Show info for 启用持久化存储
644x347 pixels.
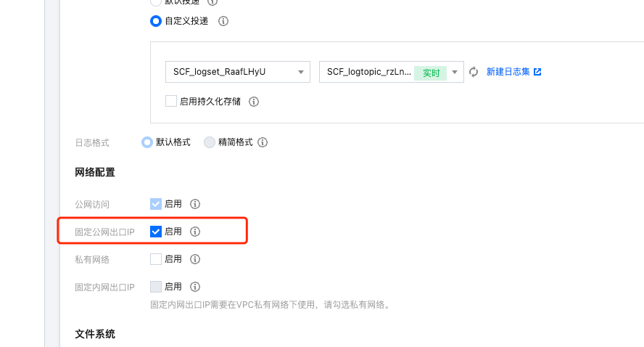coord(254,102)
